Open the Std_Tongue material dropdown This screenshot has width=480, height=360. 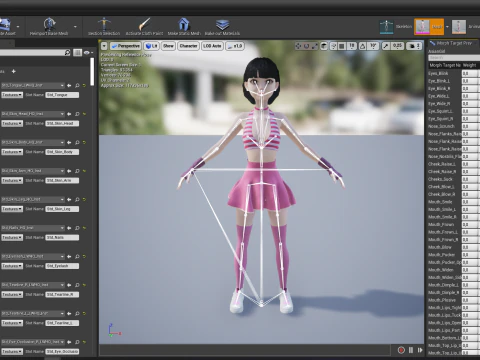coord(33,85)
